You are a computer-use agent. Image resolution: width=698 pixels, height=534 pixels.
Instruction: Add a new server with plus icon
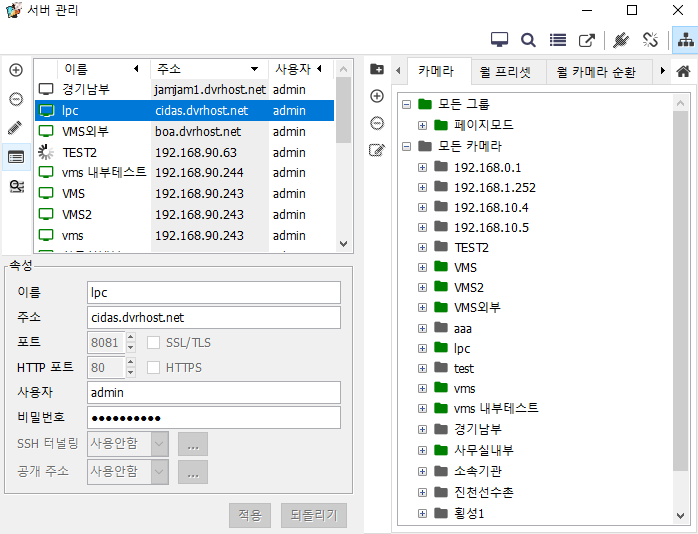click(16, 70)
